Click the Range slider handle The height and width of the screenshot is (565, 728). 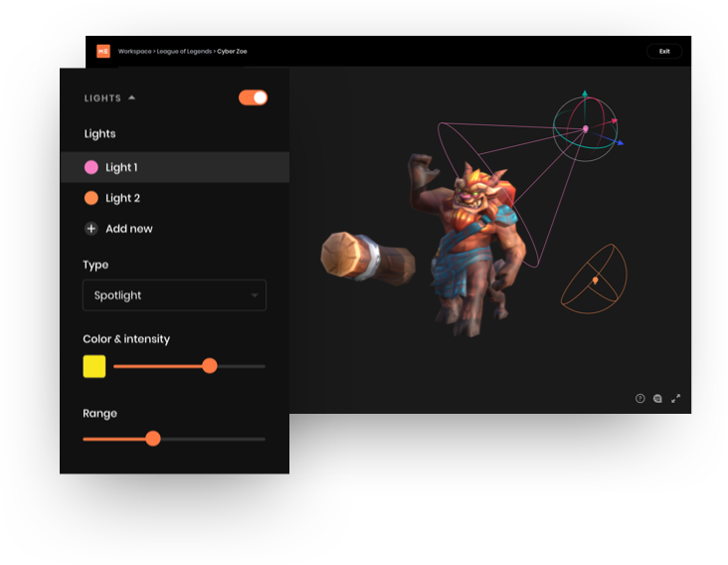pyautogui.click(x=153, y=439)
